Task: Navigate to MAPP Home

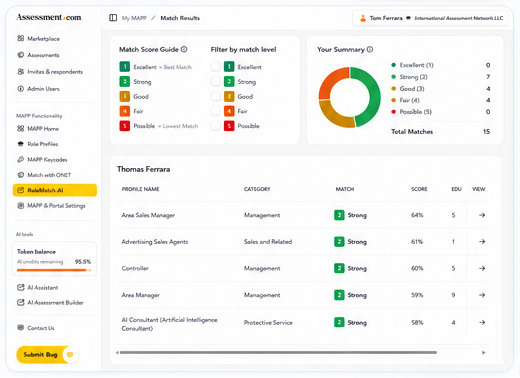Action: tap(38, 129)
